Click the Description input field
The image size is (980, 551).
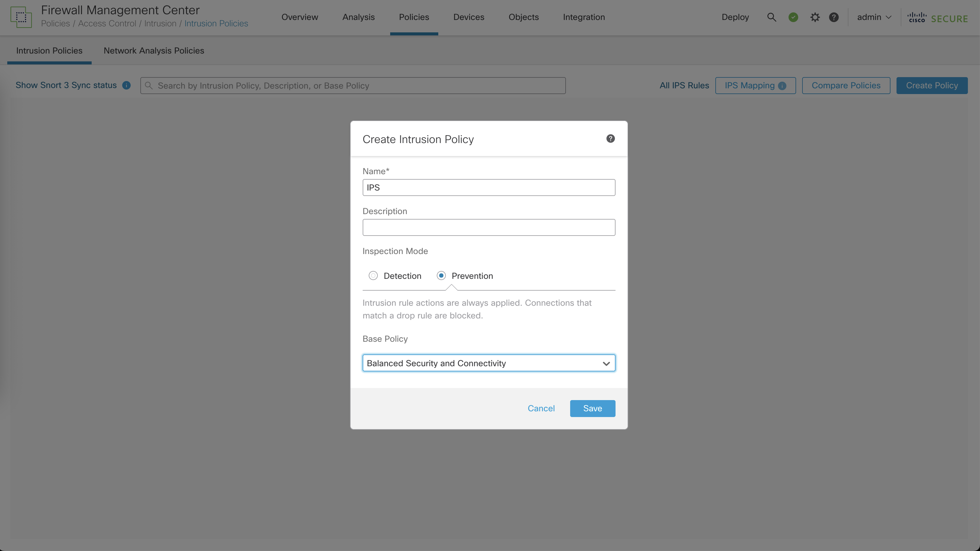[x=488, y=227]
